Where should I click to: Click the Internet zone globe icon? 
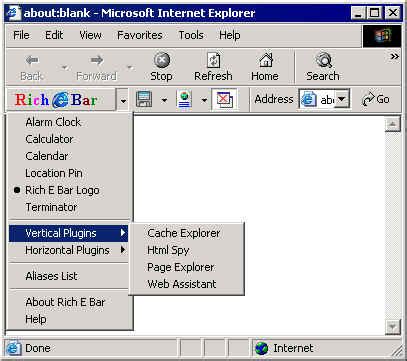point(262,349)
